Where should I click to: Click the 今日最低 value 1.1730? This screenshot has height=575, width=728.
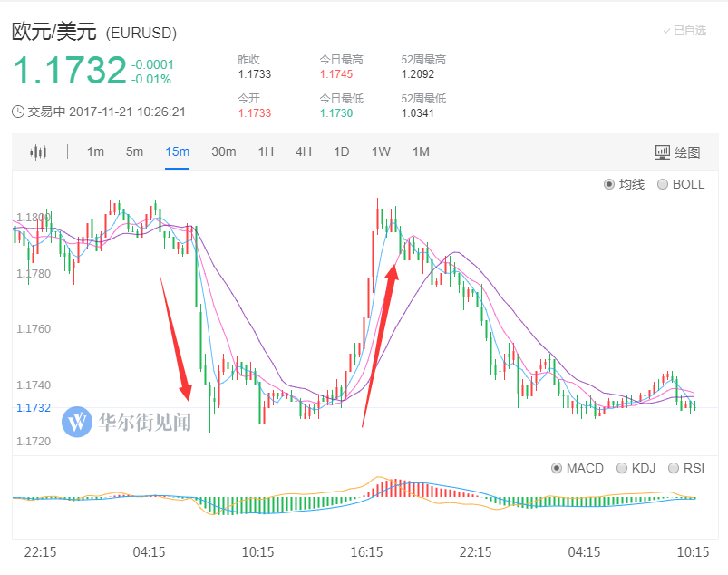click(336, 113)
